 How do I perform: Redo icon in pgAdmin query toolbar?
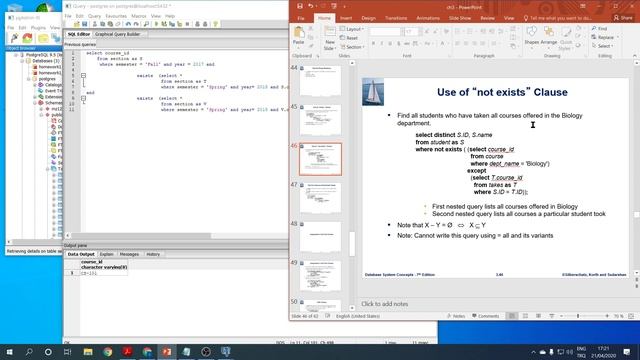click(136, 24)
